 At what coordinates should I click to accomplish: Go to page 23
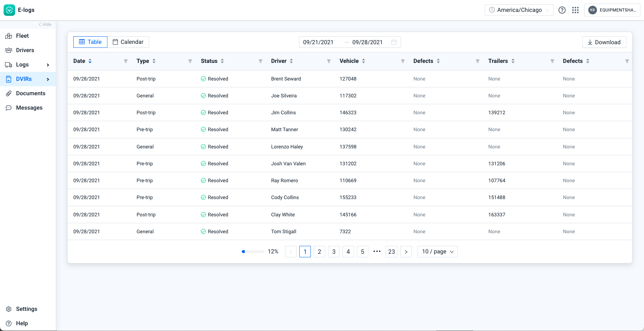[x=392, y=252]
